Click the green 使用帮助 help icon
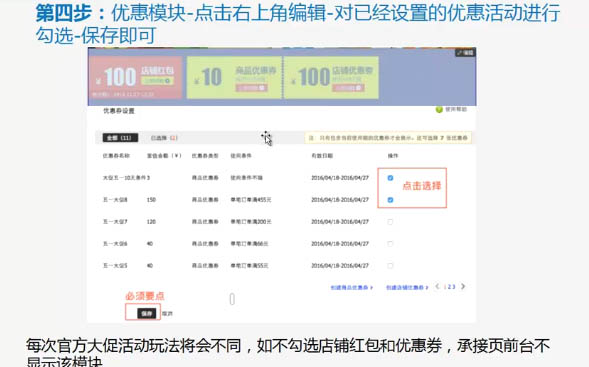The height and width of the screenshot is (367, 589). [439, 109]
